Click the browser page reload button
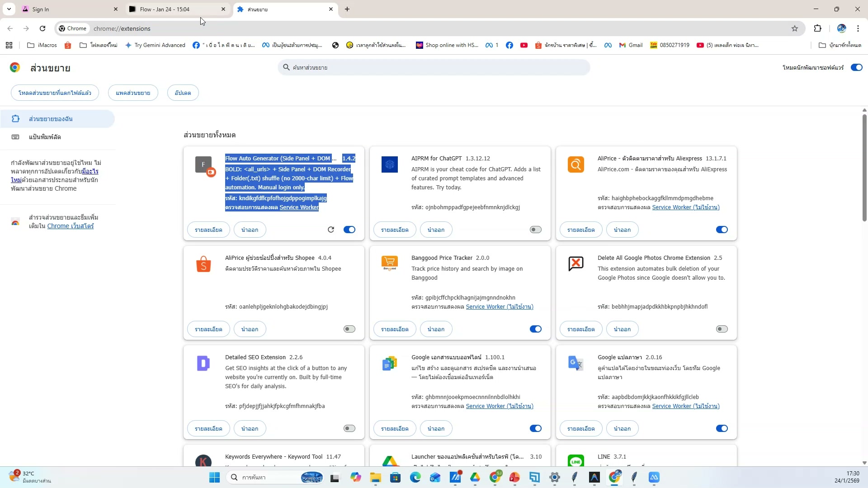The height and width of the screenshot is (488, 868). click(x=42, y=28)
